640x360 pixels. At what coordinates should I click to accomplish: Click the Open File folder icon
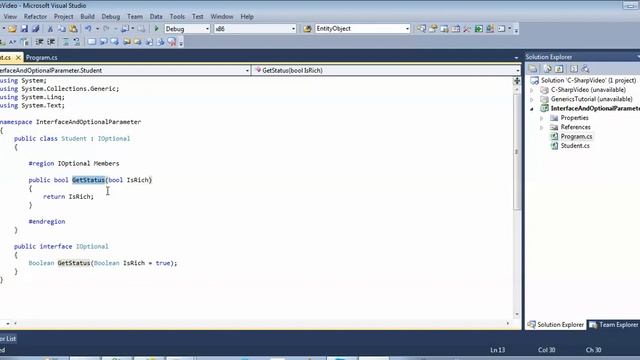(12, 29)
